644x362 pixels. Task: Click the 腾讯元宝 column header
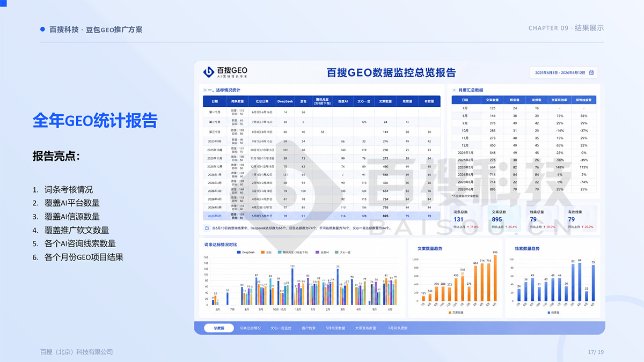[321, 101]
